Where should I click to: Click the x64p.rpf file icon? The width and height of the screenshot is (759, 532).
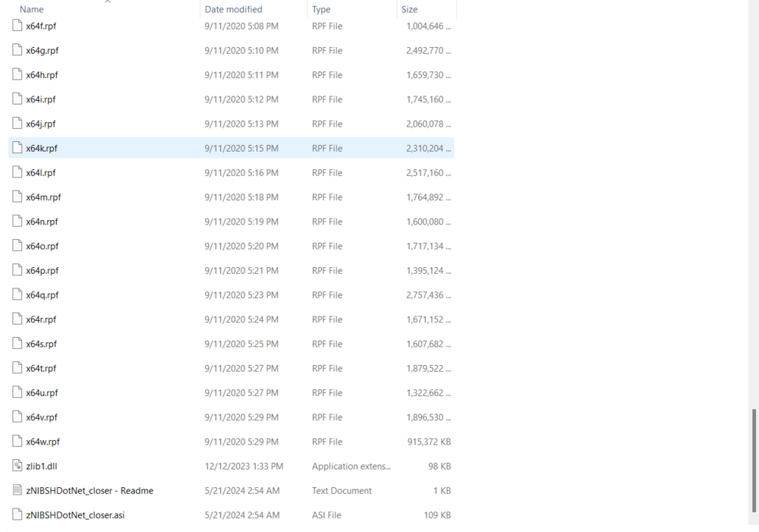[x=16, y=270]
